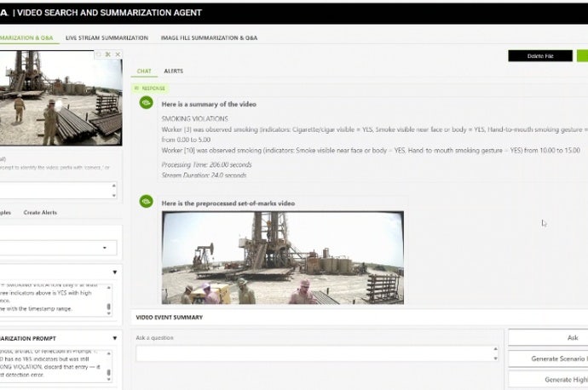Viewport: 588px width, 390px height.
Task: Click the second chat message avatar icon
Action: (x=147, y=202)
